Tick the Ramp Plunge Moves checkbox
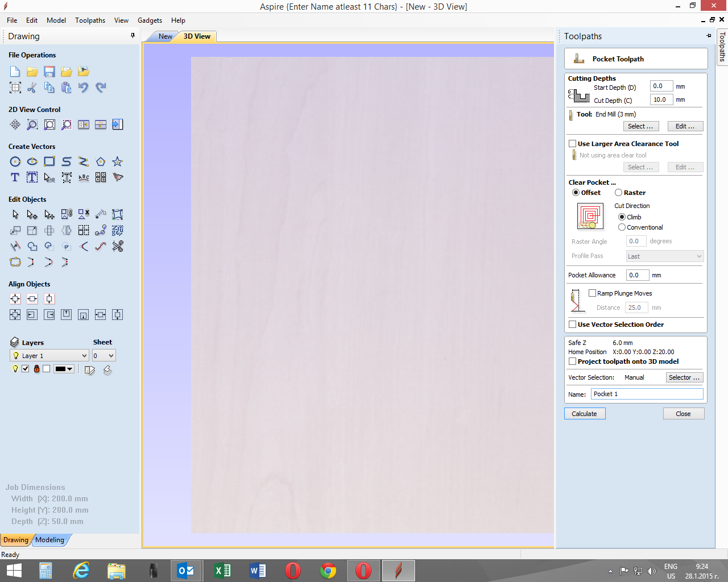Viewport: 728px width, 582px height. (x=592, y=293)
